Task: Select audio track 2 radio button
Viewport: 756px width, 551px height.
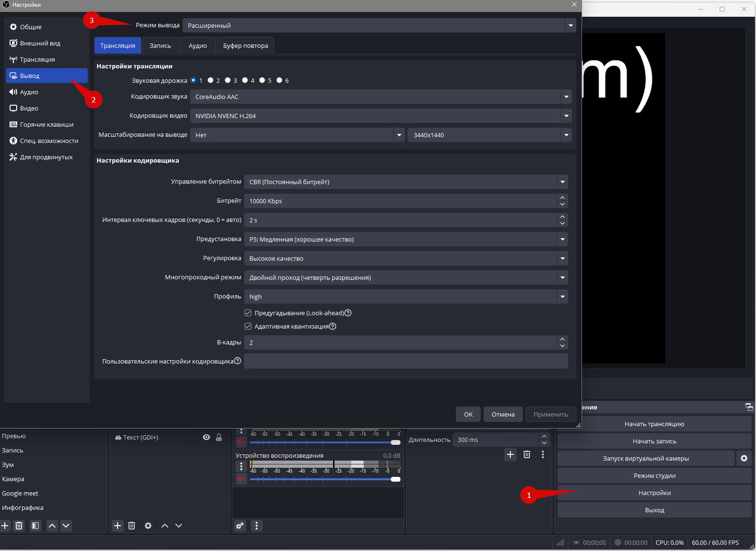Action: coord(211,80)
